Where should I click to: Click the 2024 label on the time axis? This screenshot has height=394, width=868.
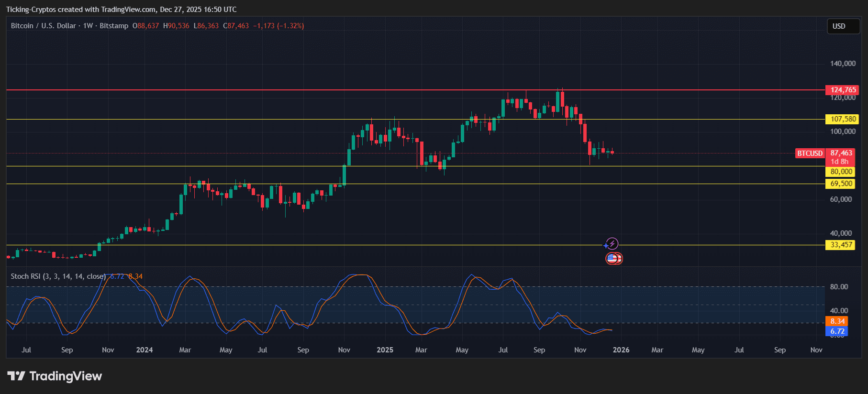[x=144, y=350]
